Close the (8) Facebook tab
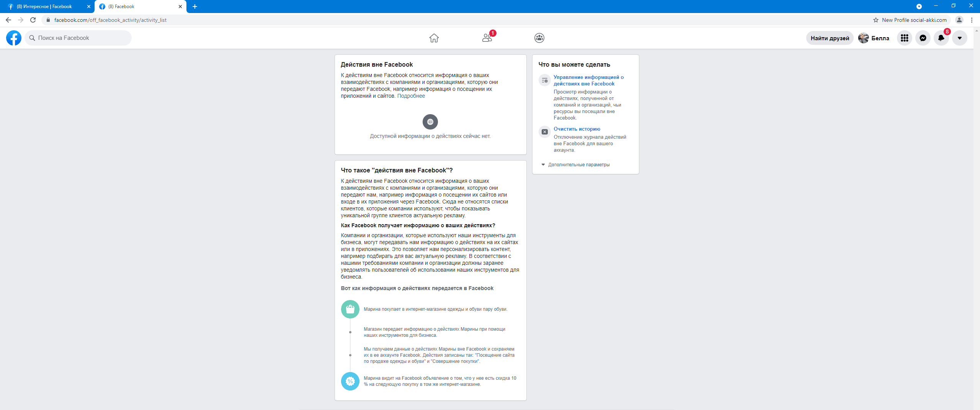980x410 pixels. click(180, 7)
